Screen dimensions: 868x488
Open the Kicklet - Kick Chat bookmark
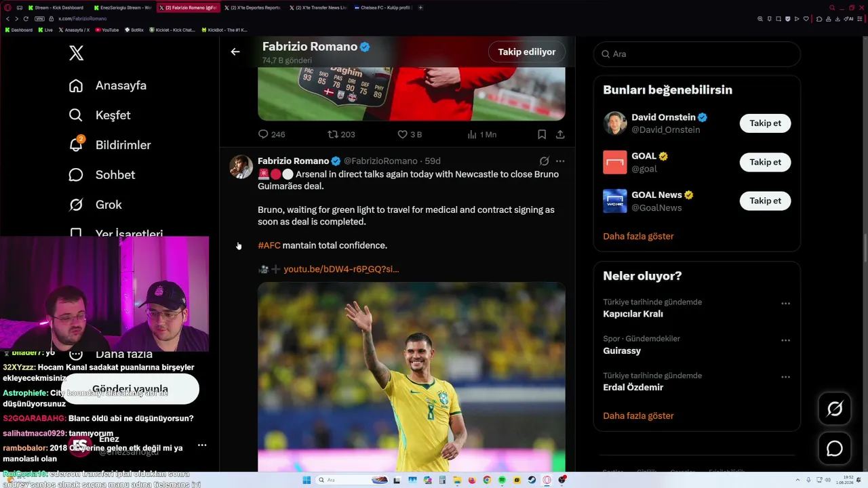(x=172, y=30)
